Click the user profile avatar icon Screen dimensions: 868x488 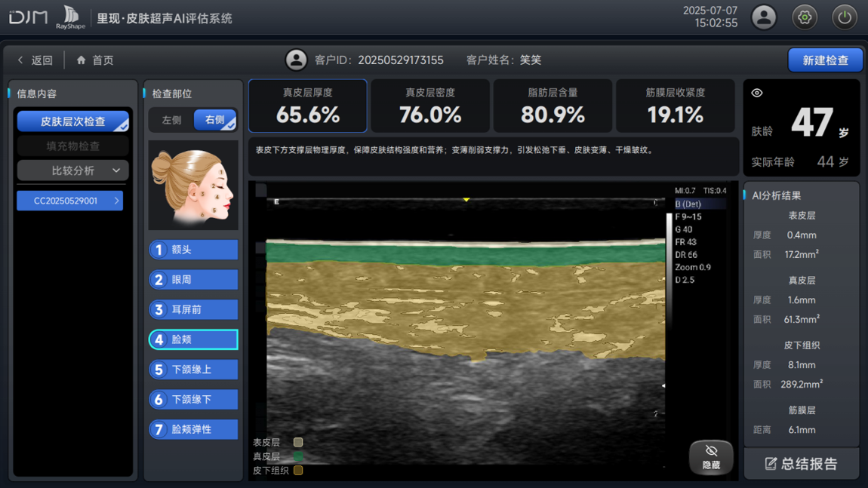pyautogui.click(x=764, y=17)
